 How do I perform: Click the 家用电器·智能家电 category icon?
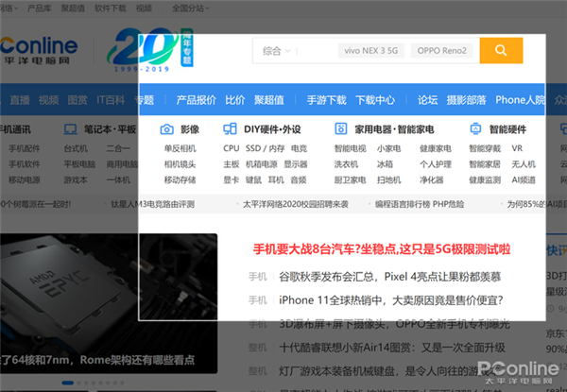340,128
